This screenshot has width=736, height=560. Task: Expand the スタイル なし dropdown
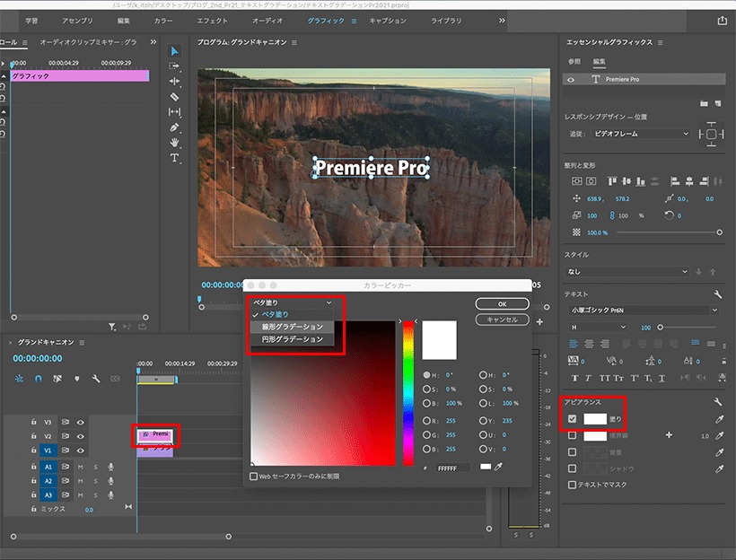coord(626,271)
